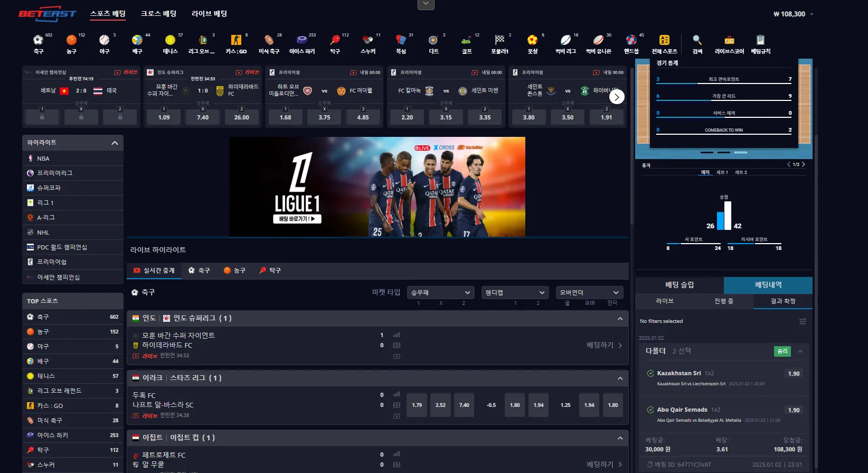Expand the top panel with the down chevron
Screen dimensions: 868x473
click(x=426, y=4)
